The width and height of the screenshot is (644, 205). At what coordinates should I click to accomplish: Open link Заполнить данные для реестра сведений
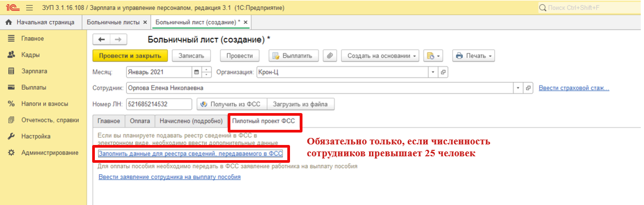(191, 154)
